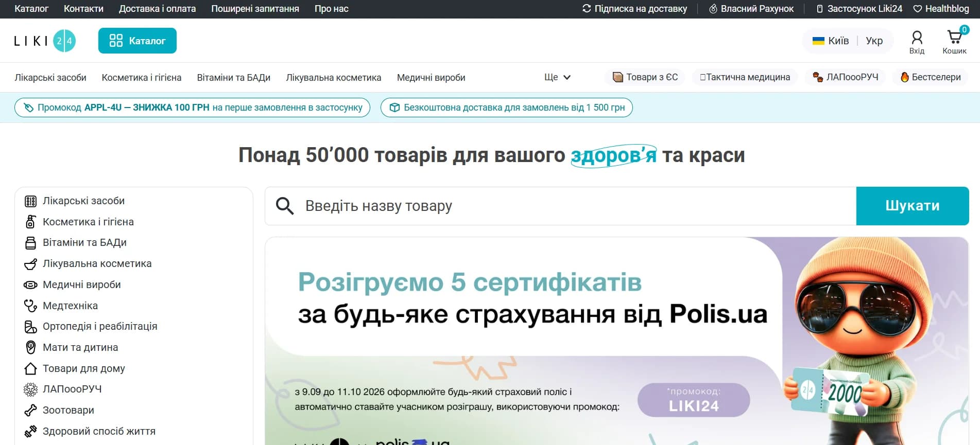
Task: Open Здоровий спосіб життя in sidebar
Action: click(x=99, y=431)
